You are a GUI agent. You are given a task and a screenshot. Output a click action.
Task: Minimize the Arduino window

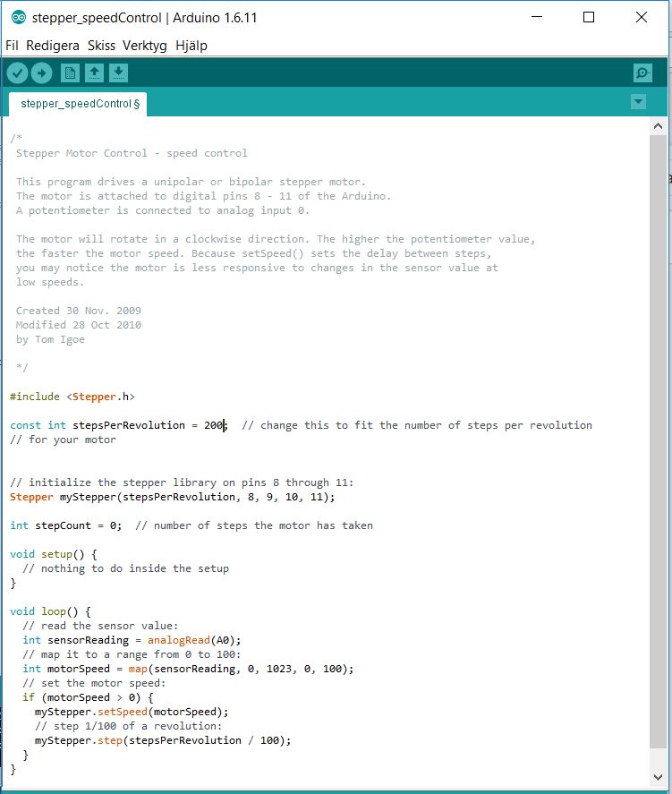[x=537, y=17]
